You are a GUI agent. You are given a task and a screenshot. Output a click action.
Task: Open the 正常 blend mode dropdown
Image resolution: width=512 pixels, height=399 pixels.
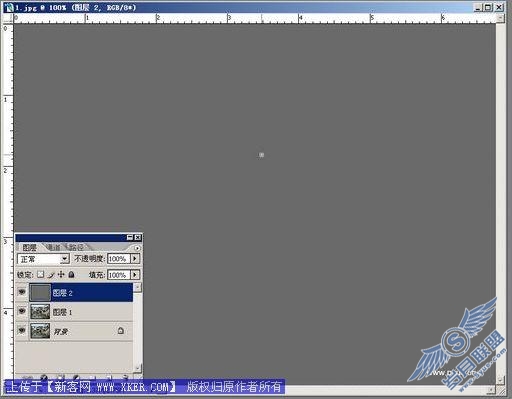point(43,259)
